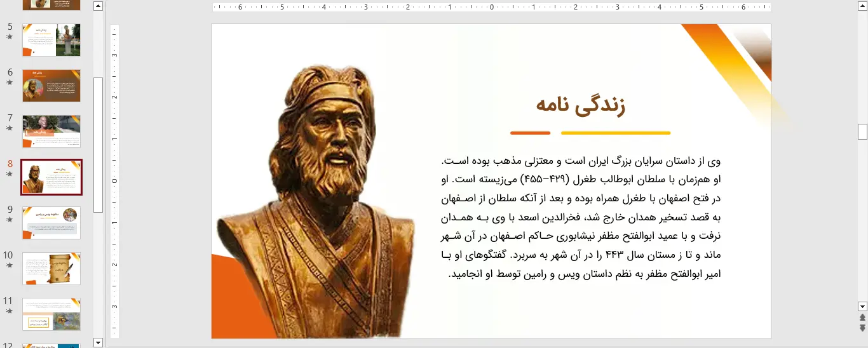Click the transition star icon beside slide 9
Viewport: 868px width, 348px height.
click(10, 220)
